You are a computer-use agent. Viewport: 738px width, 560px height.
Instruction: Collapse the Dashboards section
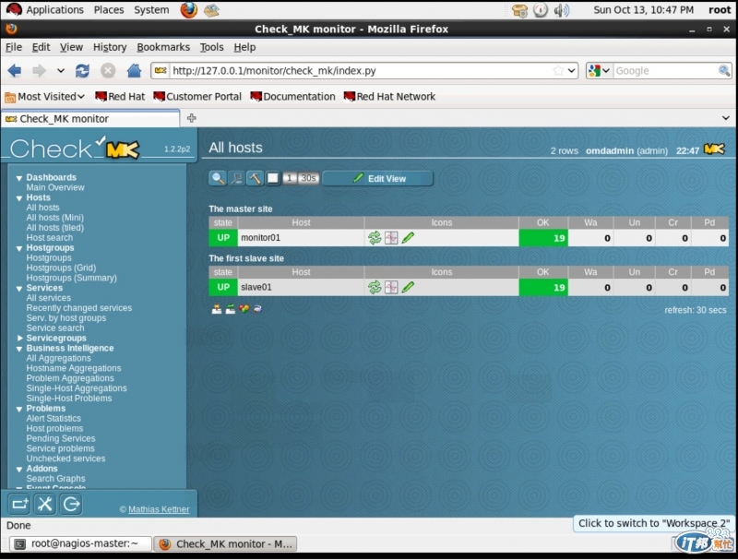pos(19,178)
